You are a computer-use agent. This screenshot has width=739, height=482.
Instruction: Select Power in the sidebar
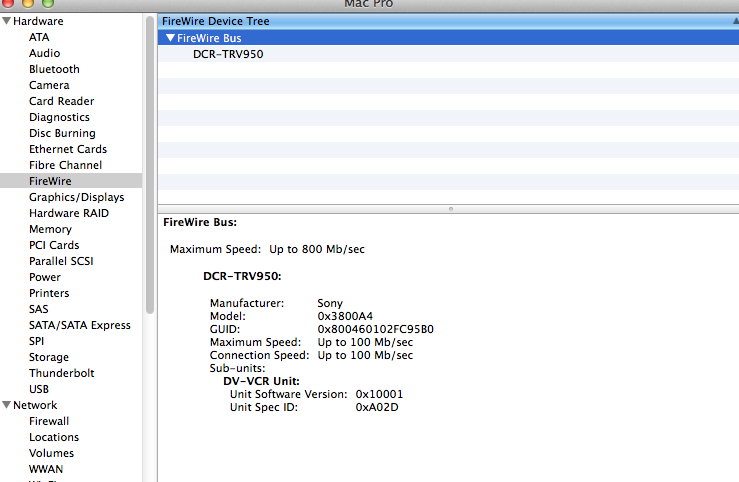click(44, 278)
